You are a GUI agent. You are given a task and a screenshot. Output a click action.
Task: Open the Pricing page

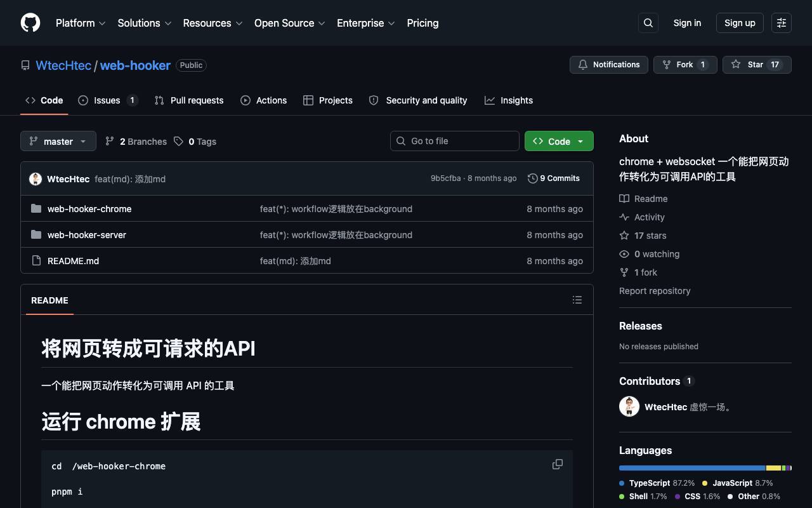[x=422, y=23]
